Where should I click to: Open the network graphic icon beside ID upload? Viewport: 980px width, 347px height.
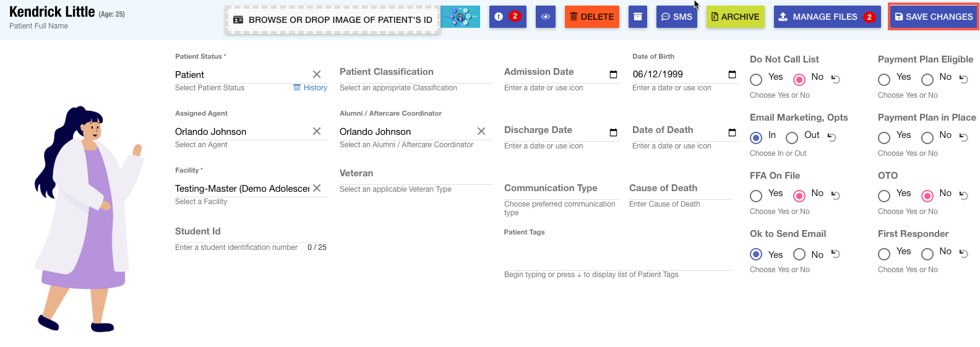pyautogui.click(x=460, y=17)
